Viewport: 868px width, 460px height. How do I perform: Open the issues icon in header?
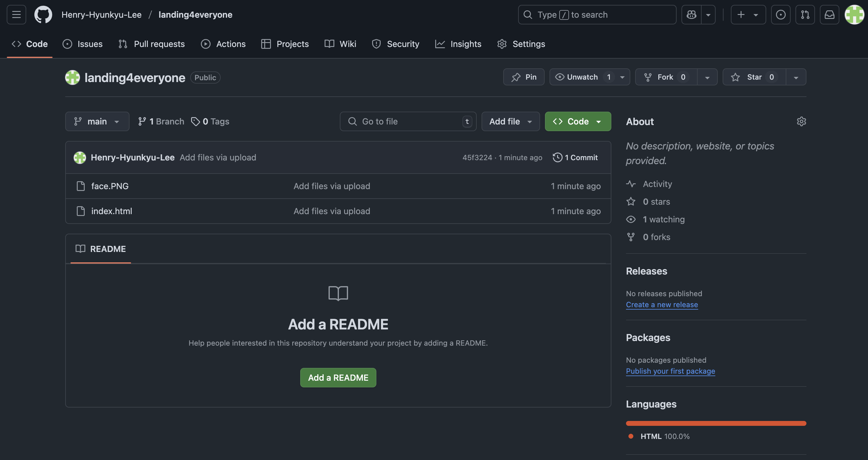point(781,15)
